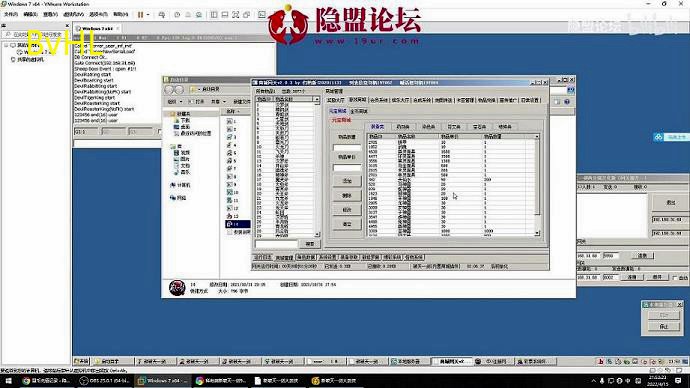Toggle the checkbox under the server console log
This screenshot has width=690, height=388.
click(159, 132)
